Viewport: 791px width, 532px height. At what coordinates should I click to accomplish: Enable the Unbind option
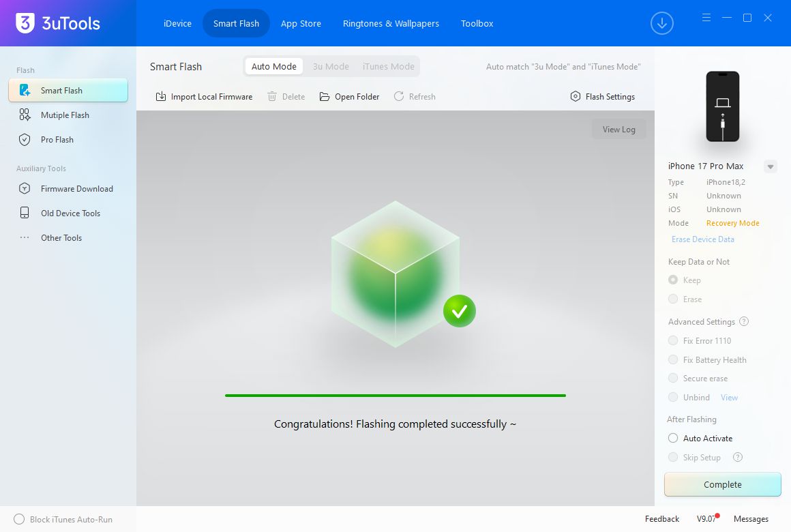pyautogui.click(x=673, y=398)
